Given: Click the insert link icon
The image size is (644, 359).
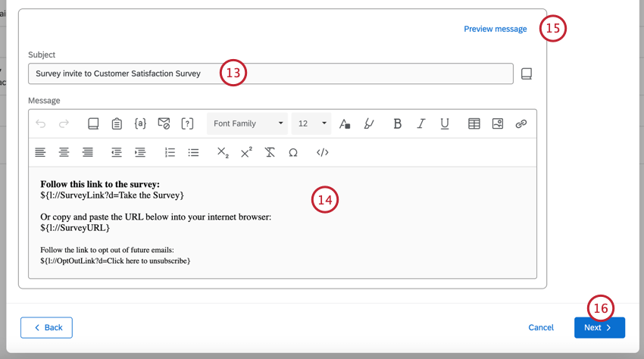Looking at the screenshot, I should [x=521, y=123].
